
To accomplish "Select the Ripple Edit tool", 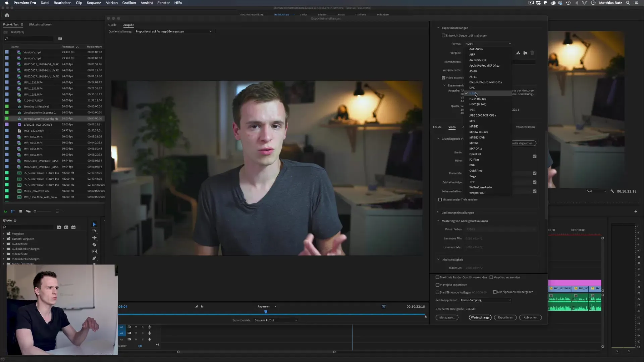I will [x=94, y=238].
